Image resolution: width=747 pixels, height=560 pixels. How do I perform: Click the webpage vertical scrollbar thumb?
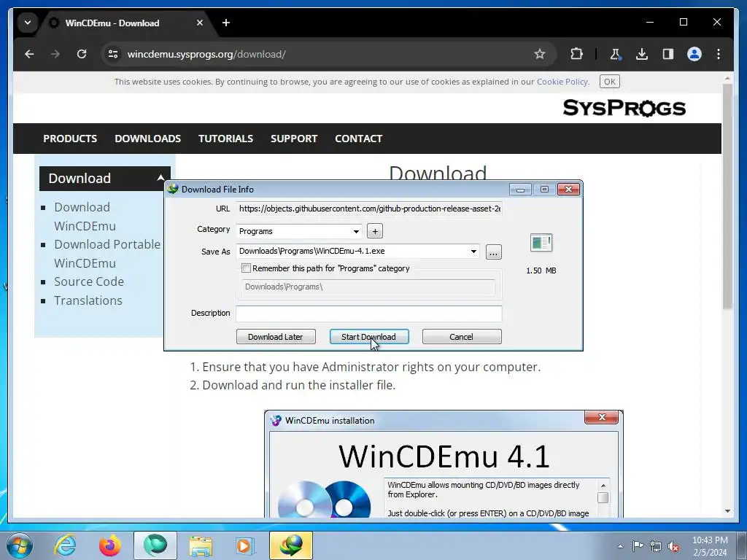point(727,197)
